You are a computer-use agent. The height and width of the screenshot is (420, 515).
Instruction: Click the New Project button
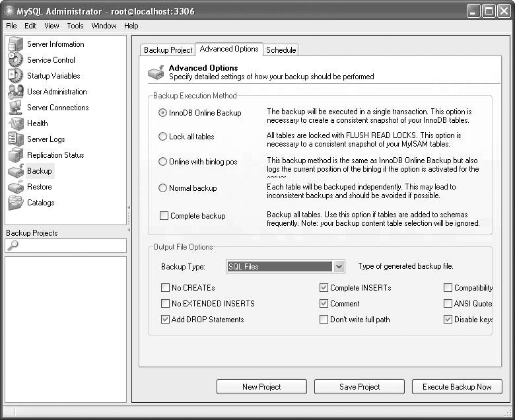click(x=261, y=387)
